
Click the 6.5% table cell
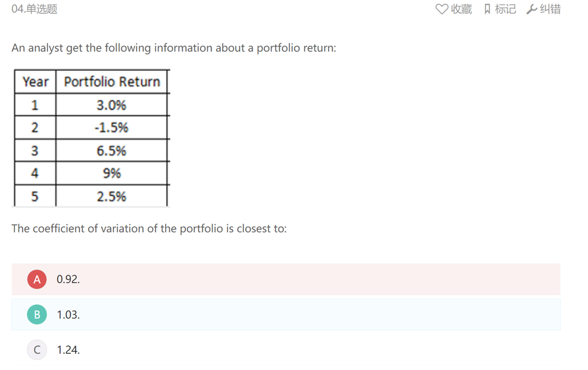111,151
